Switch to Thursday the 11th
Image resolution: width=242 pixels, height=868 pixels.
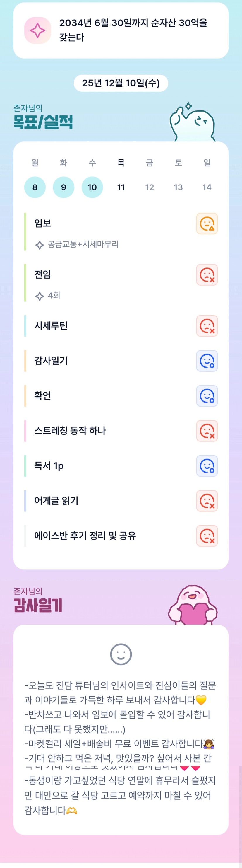pos(121,187)
